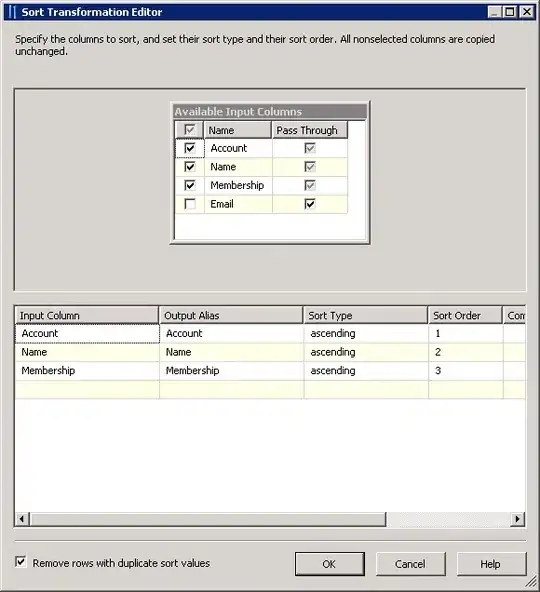Click the Account name in Available Input Columns
Viewport: 540px width, 592px height.
(238, 148)
